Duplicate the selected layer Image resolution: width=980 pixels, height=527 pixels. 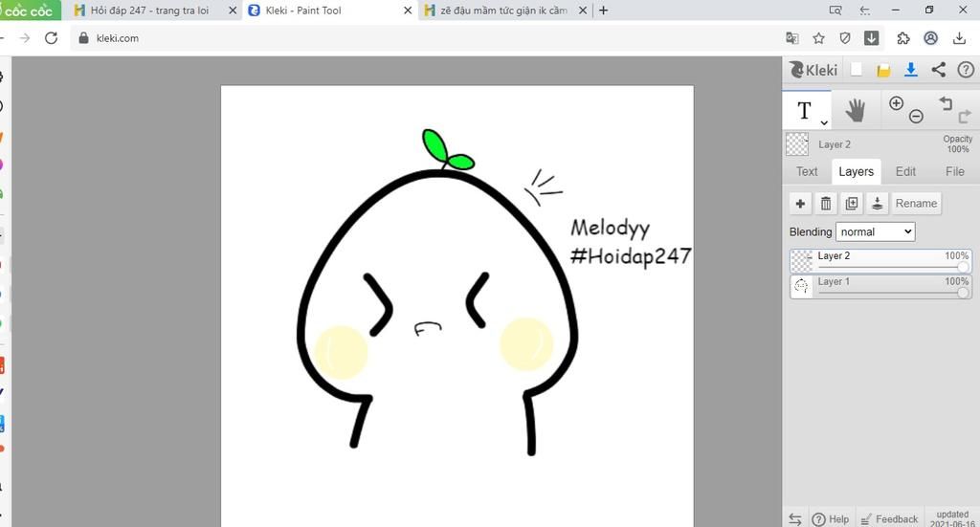pyautogui.click(x=851, y=204)
